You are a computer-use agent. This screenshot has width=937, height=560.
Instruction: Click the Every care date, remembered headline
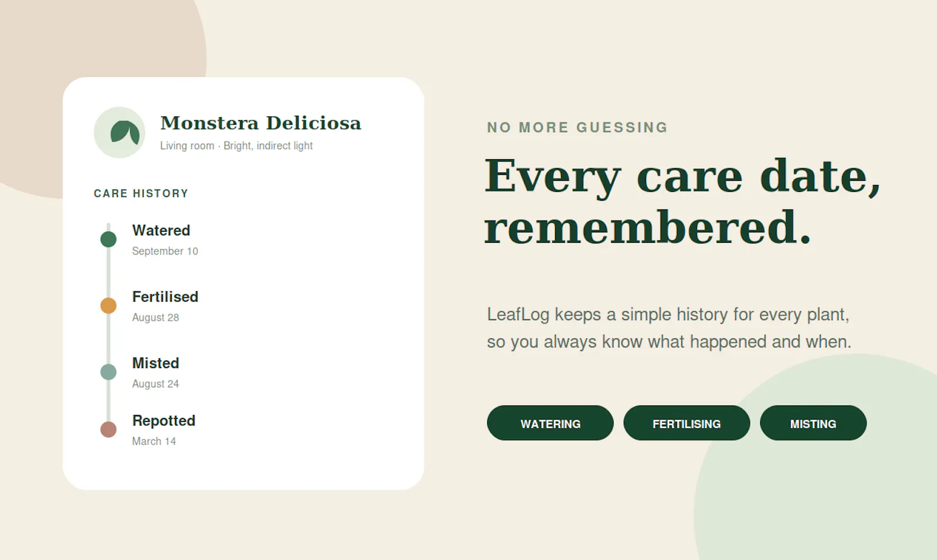pos(683,201)
